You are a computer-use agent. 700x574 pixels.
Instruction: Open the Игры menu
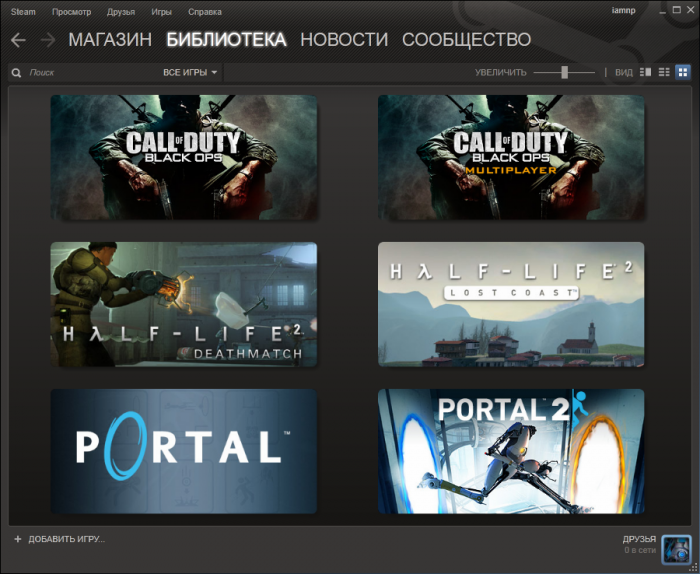click(x=161, y=12)
